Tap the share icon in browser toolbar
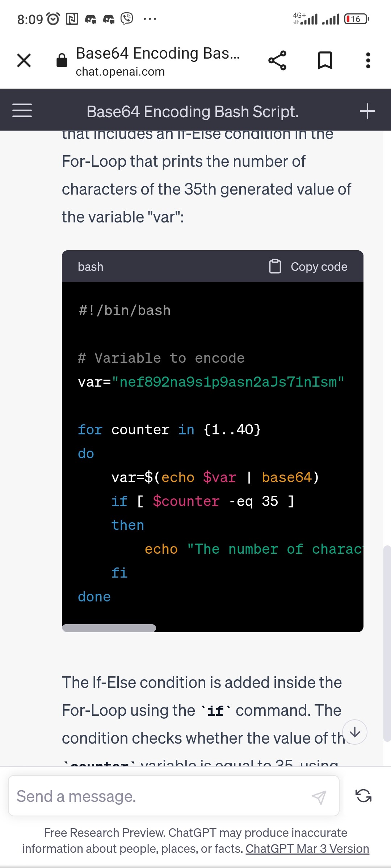The width and height of the screenshot is (391, 868). coord(277,60)
